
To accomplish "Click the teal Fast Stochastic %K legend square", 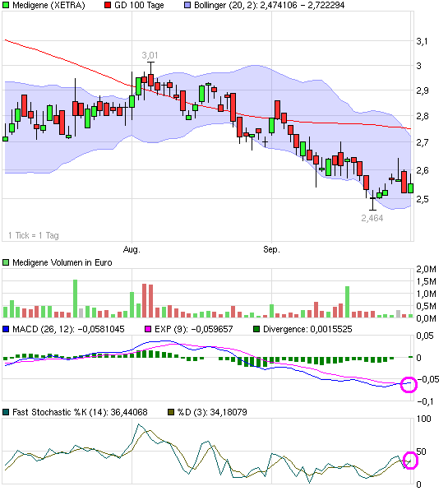I will [6, 412].
